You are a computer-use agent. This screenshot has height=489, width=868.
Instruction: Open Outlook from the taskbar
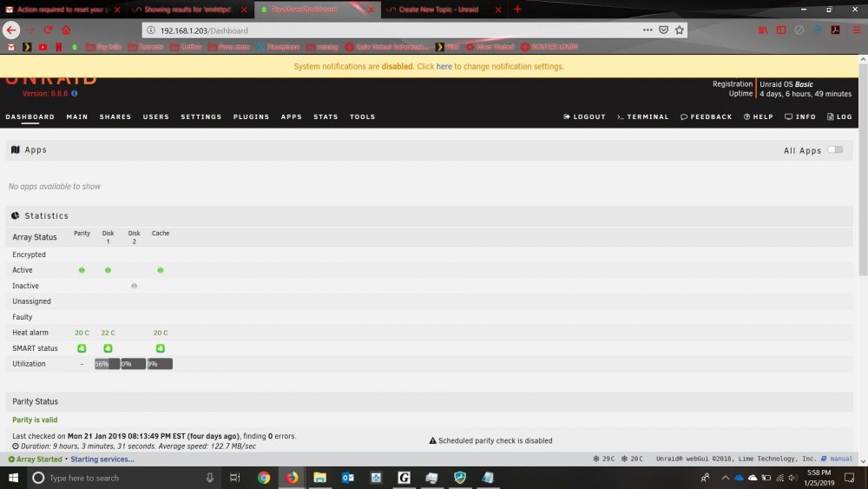(348, 478)
